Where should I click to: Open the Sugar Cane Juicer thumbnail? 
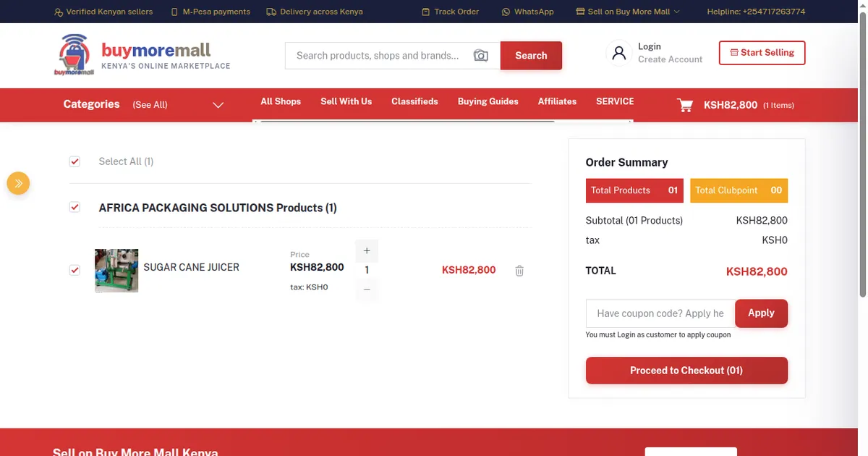(x=116, y=271)
